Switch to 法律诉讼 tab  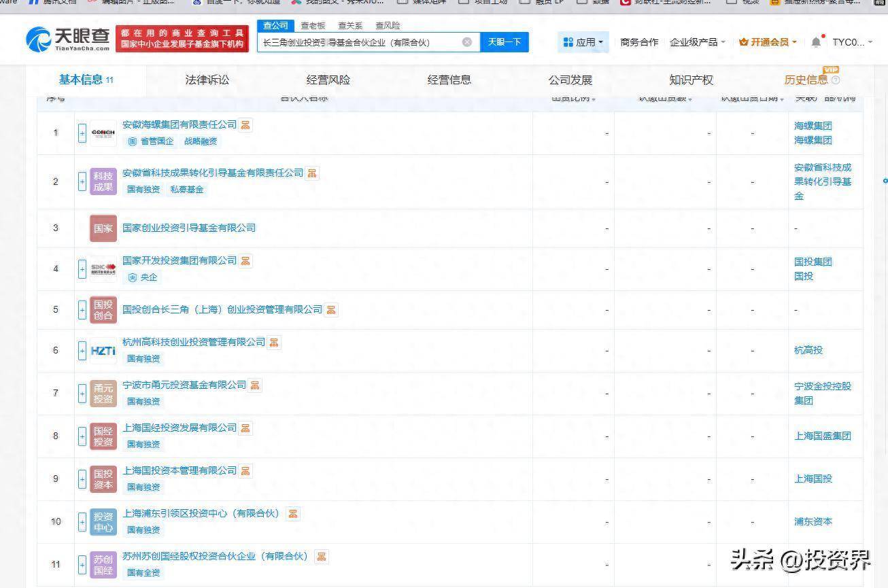pos(207,80)
